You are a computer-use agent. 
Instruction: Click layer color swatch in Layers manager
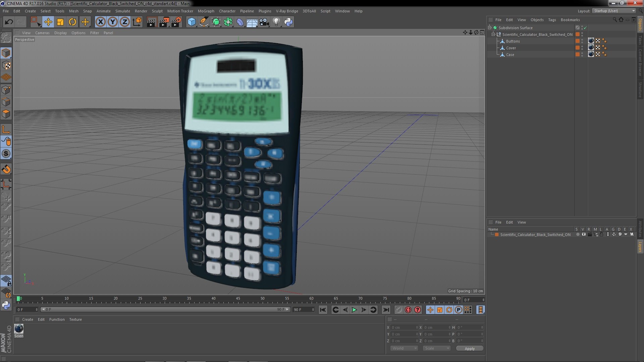coord(497,235)
